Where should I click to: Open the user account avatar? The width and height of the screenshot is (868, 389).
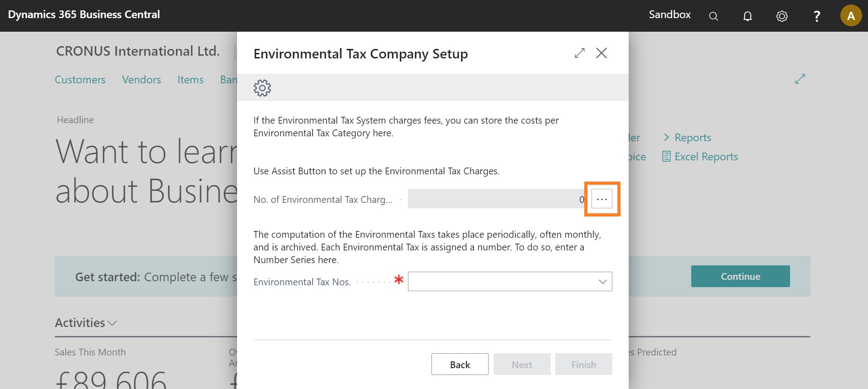coord(851,16)
